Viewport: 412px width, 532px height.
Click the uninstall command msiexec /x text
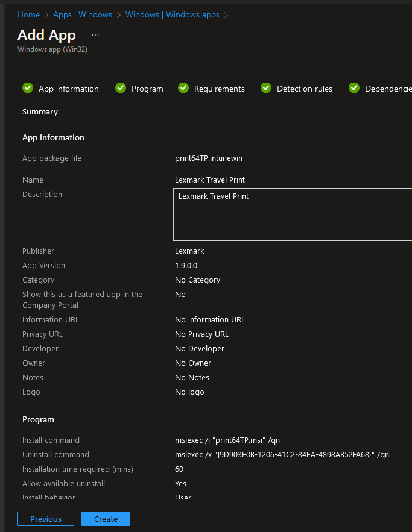pos(282,455)
